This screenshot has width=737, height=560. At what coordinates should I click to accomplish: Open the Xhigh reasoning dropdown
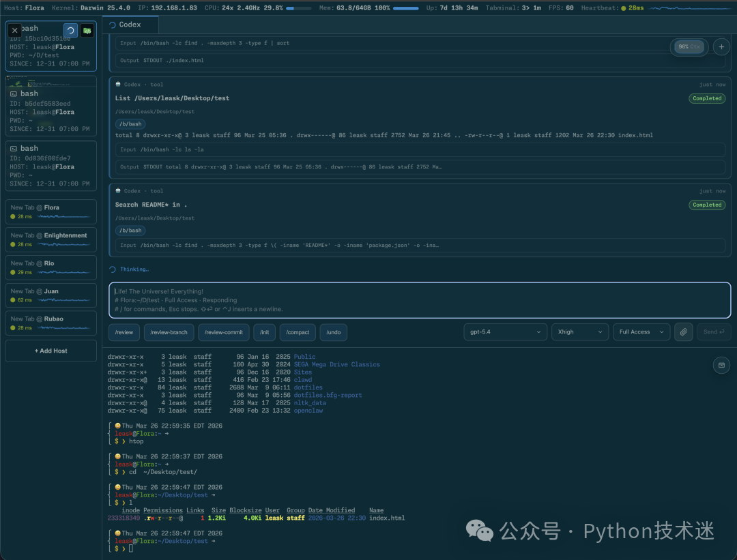pos(580,332)
